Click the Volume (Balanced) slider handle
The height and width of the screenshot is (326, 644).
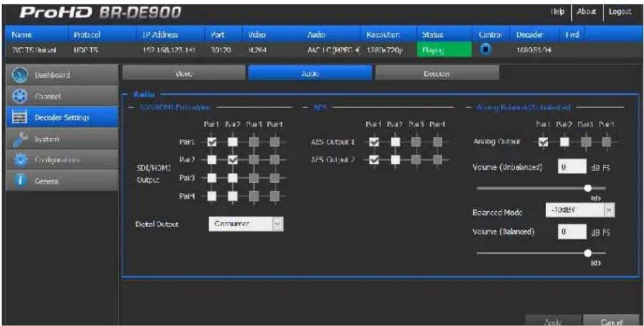point(588,253)
